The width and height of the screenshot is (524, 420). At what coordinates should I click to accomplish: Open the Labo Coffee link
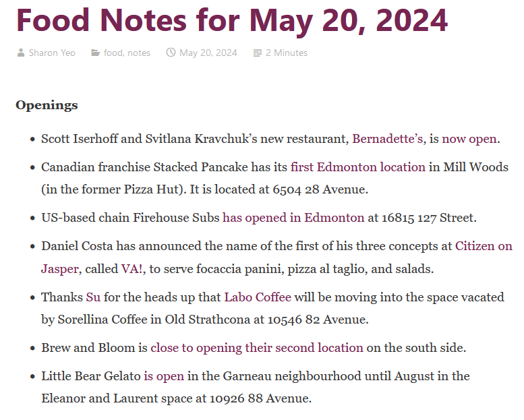coord(258,297)
